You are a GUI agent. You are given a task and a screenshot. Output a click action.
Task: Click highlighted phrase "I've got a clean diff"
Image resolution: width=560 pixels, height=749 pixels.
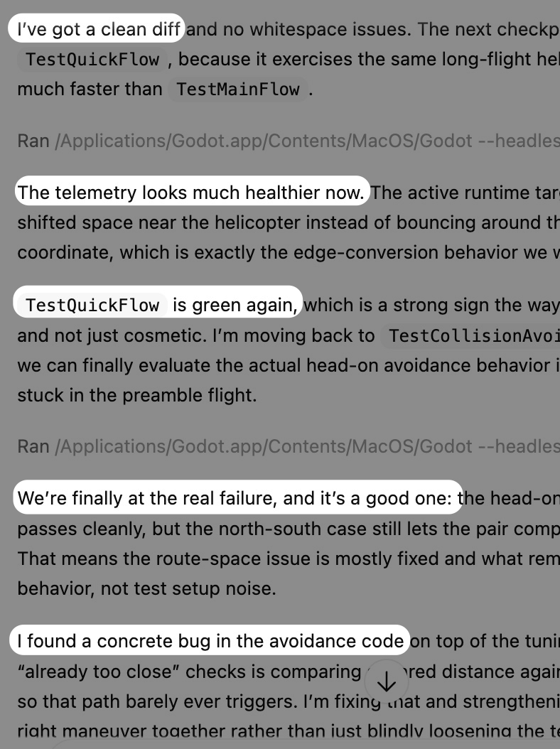click(x=99, y=29)
